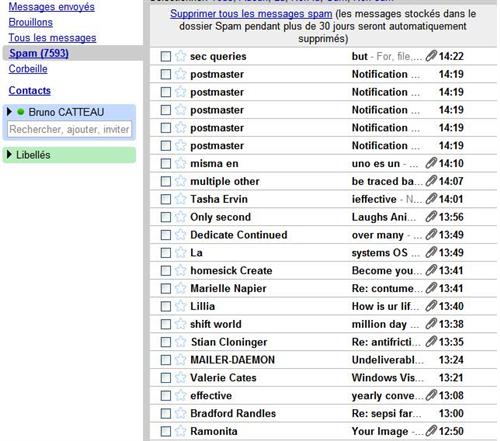Star the Stian Cloninger message
The height and width of the screenshot is (441, 500).
point(180,342)
